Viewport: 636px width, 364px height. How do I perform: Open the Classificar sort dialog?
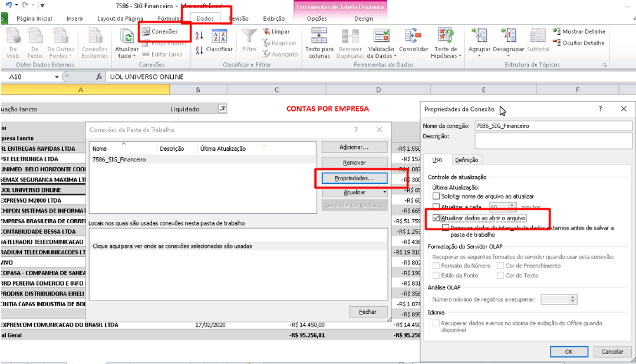tap(219, 41)
